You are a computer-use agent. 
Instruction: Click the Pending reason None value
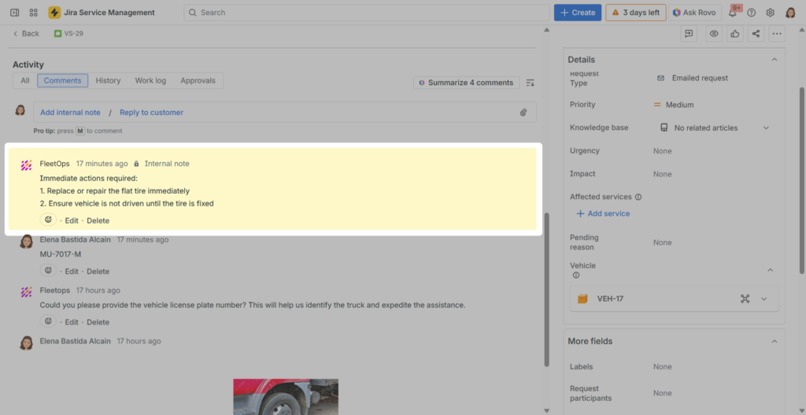click(x=663, y=242)
